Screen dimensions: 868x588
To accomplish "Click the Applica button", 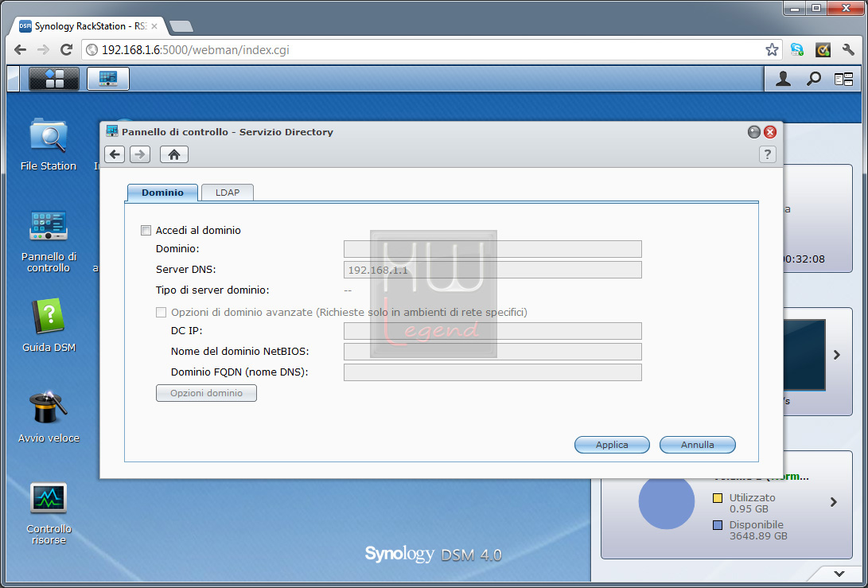I will click(x=612, y=445).
